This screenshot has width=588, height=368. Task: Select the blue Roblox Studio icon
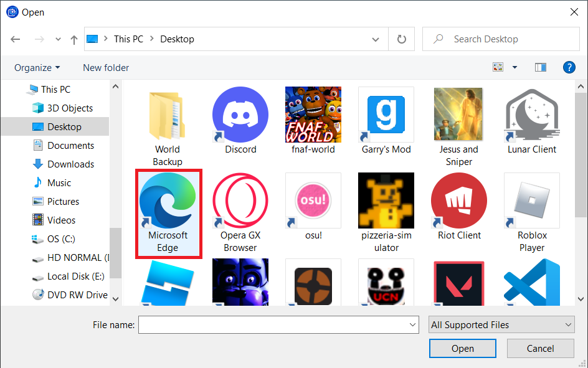[168, 283]
